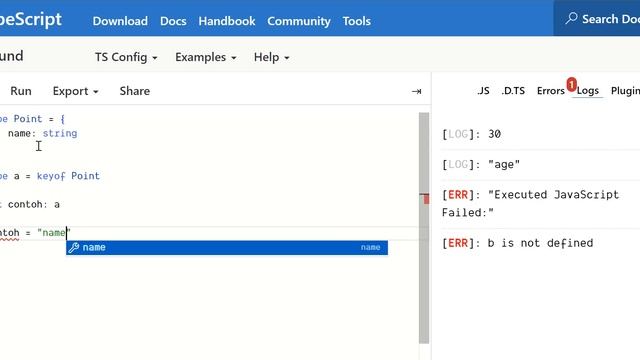The image size is (640, 360).
Task: Click the 'Executed JavaScript Failed' error entry
Action: (x=531, y=203)
